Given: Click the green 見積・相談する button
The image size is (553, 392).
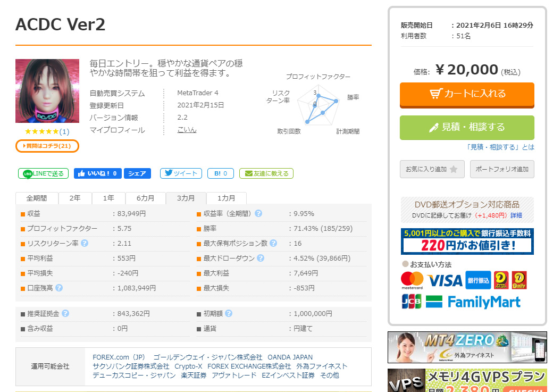Looking at the screenshot, I should coord(467,127).
